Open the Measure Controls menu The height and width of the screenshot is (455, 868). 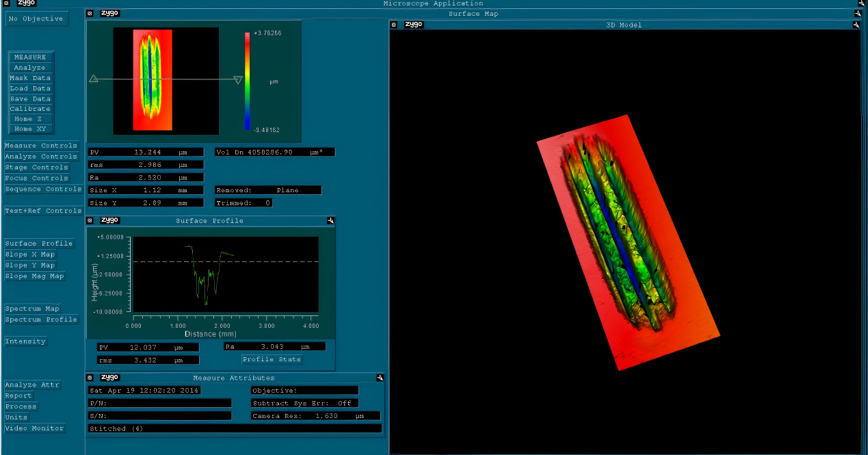point(41,146)
